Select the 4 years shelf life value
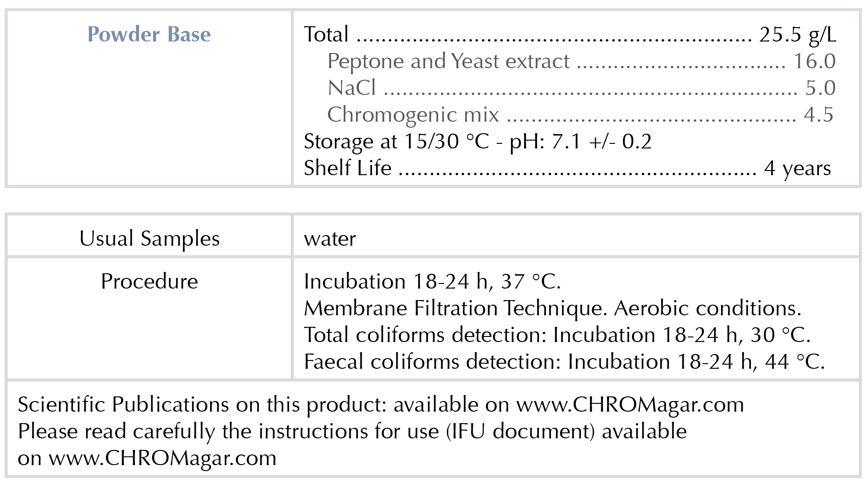868x484 pixels. click(798, 168)
